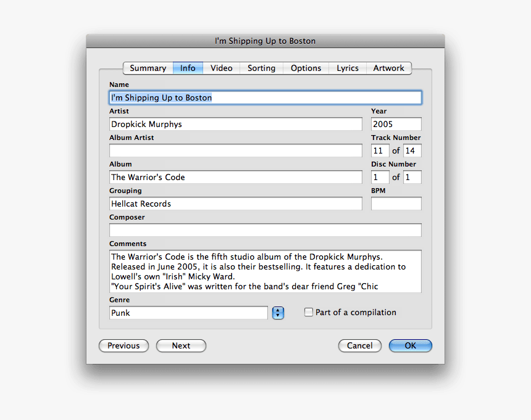Enable Part of a compilation checkbox
The image size is (531, 420).
click(x=309, y=312)
